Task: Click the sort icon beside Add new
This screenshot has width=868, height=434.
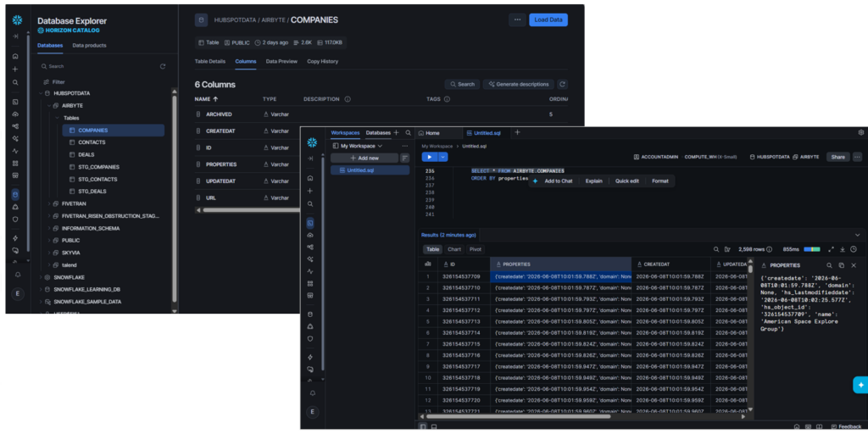Action: click(404, 158)
